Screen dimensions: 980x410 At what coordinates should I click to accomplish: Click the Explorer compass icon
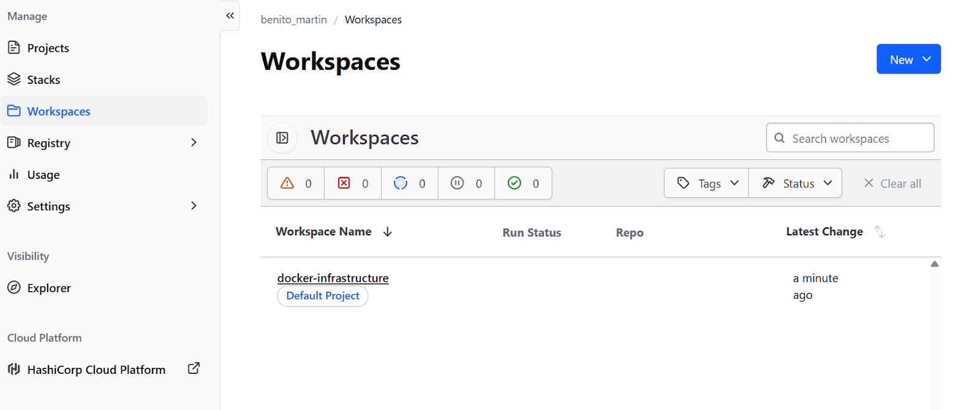coord(13,287)
